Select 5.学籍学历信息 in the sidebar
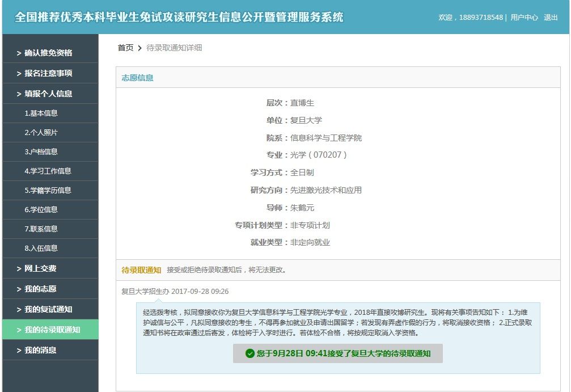This screenshot has height=392, width=571. coord(48,190)
